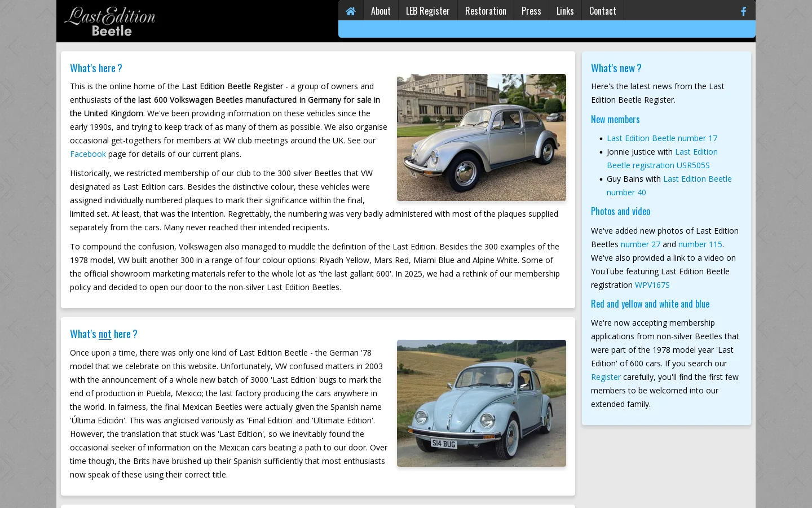Open the Facebook icon in the navbar

[x=743, y=11]
